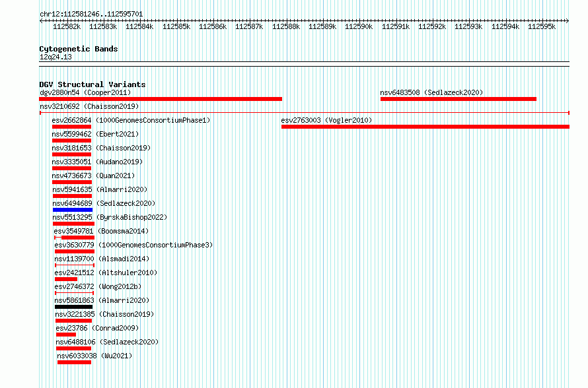
Task: Click the 112582k ruler position
Action: click(67, 26)
